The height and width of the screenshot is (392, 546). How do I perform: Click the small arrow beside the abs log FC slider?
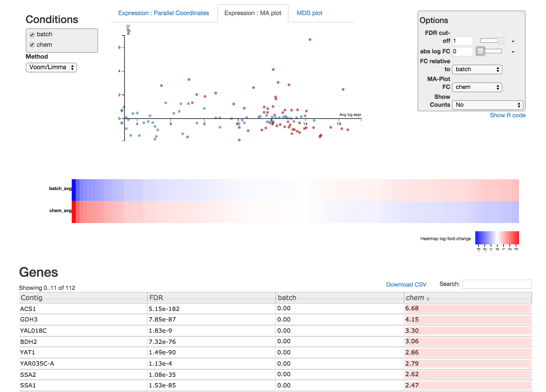(513, 52)
